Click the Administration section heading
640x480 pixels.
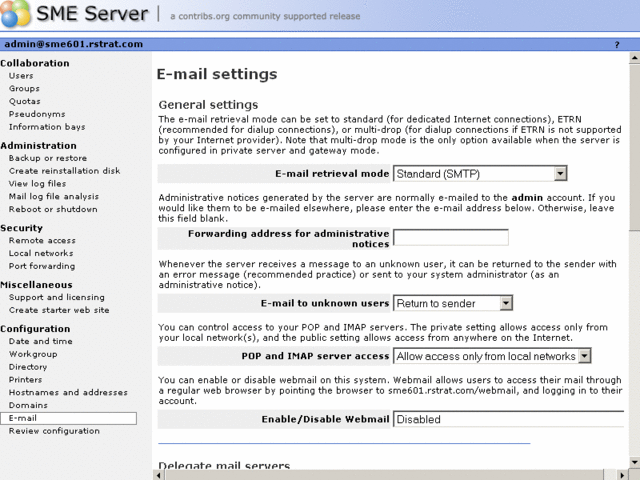coord(38,146)
